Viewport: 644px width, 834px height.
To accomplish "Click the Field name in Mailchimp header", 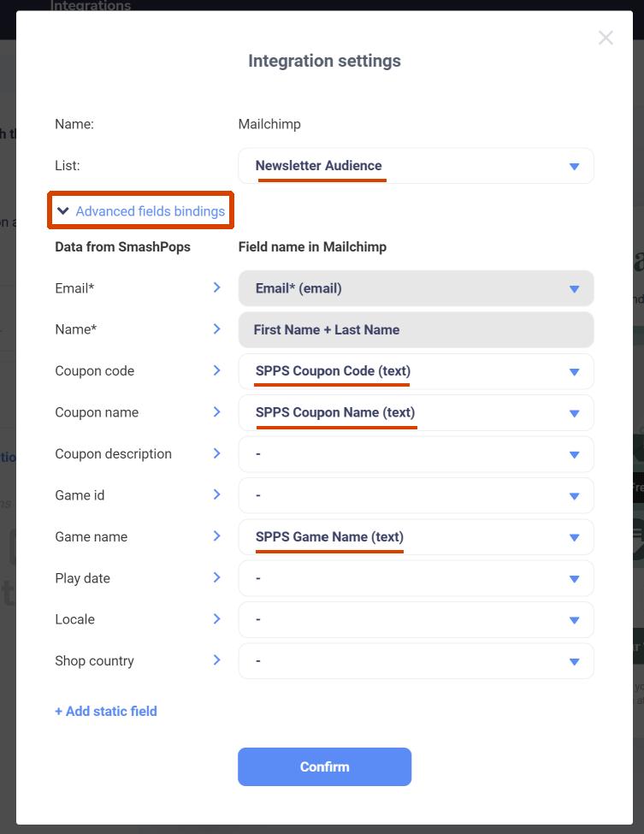I will coord(312,247).
